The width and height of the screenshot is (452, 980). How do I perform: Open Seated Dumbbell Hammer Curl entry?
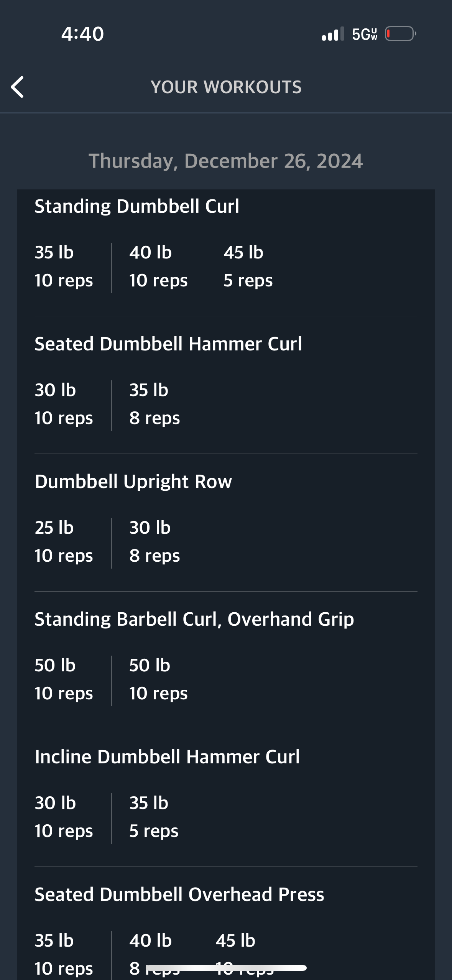click(168, 344)
